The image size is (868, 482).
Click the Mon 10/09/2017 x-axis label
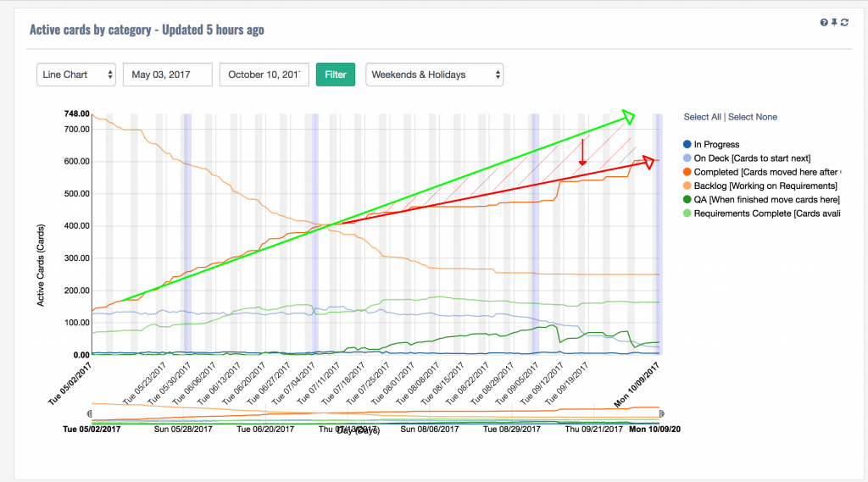click(x=637, y=385)
